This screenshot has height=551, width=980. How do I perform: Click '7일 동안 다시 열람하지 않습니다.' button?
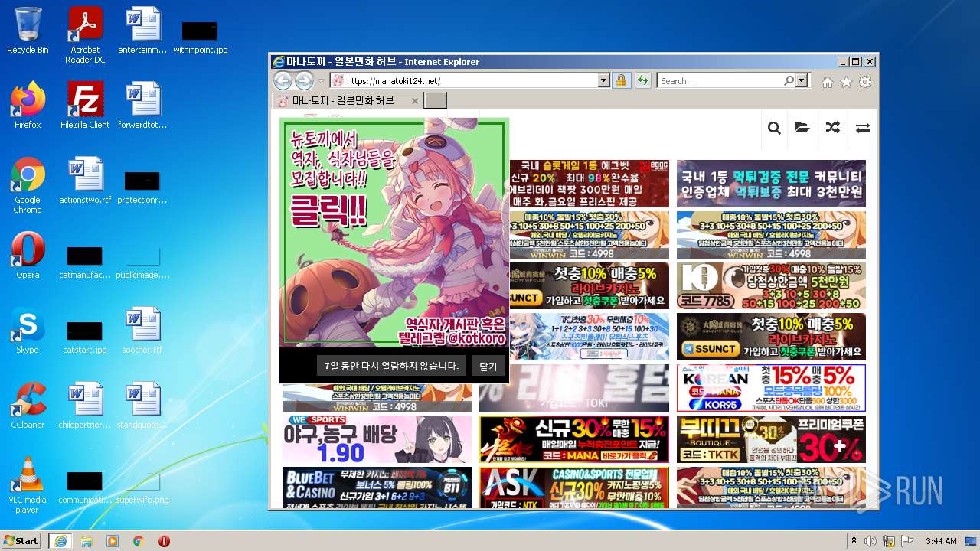click(391, 366)
